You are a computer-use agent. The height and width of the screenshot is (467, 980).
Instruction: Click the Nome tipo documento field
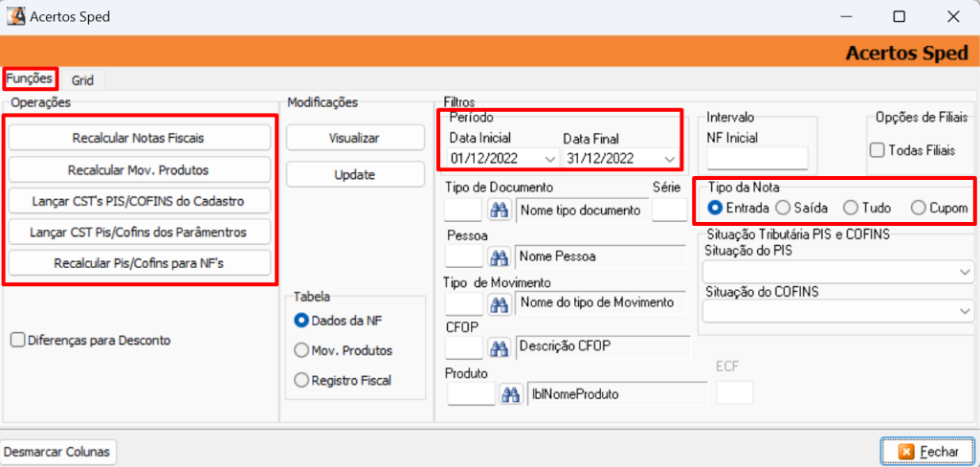point(583,211)
